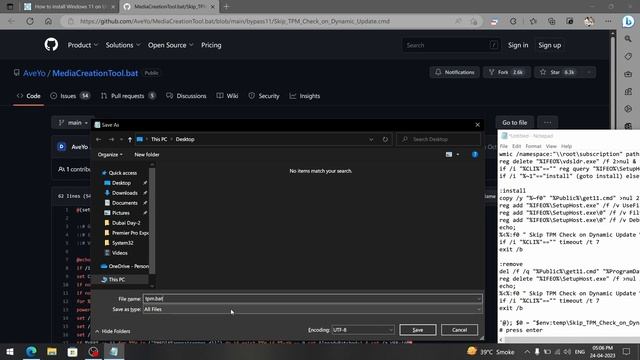Select the Dubai Day-2 folder
This screenshot has width=640, height=360.
[126, 223]
